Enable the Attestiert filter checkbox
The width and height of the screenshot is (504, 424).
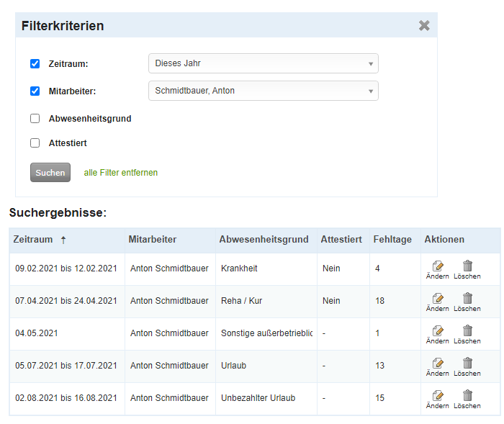tap(35, 143)
